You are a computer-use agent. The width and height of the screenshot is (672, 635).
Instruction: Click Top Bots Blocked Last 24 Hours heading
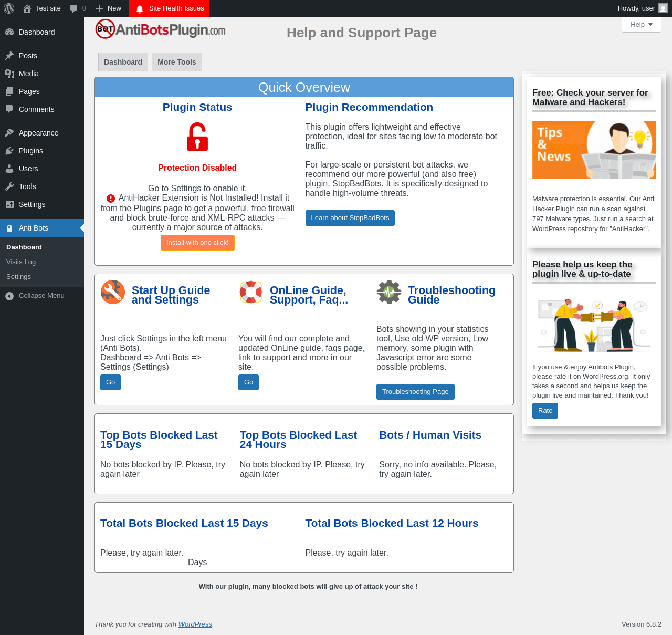pyautogui.click(x=298, y=440)
